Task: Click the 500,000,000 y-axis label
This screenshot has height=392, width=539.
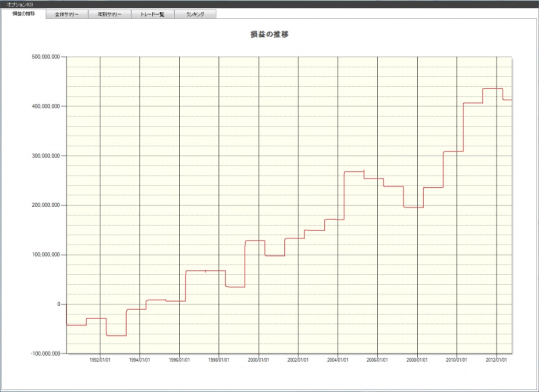Action: click(46, 57)
